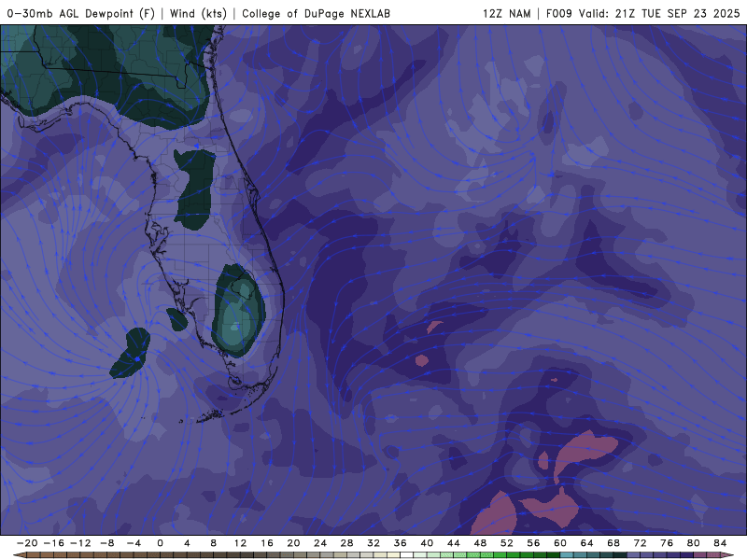The image size is (747, 560).
Task: Click the '52' value on the color scale
Action: click(507, 543)
